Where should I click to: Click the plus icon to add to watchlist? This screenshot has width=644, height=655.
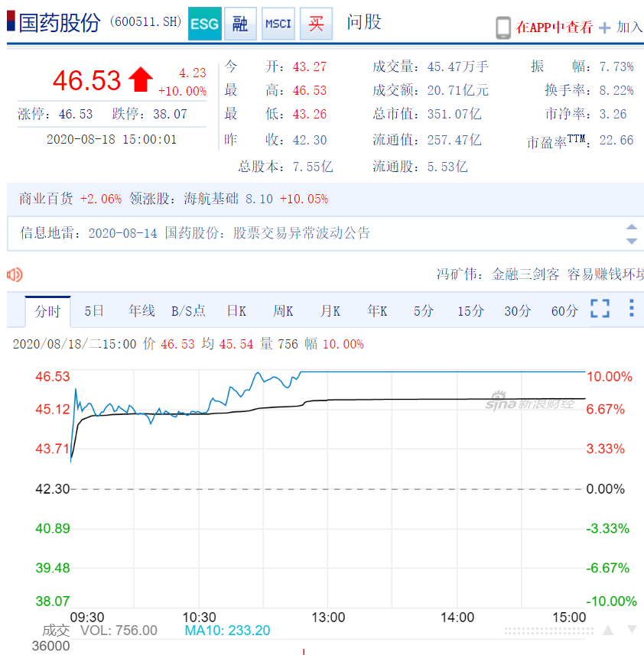tap(604, 28)
